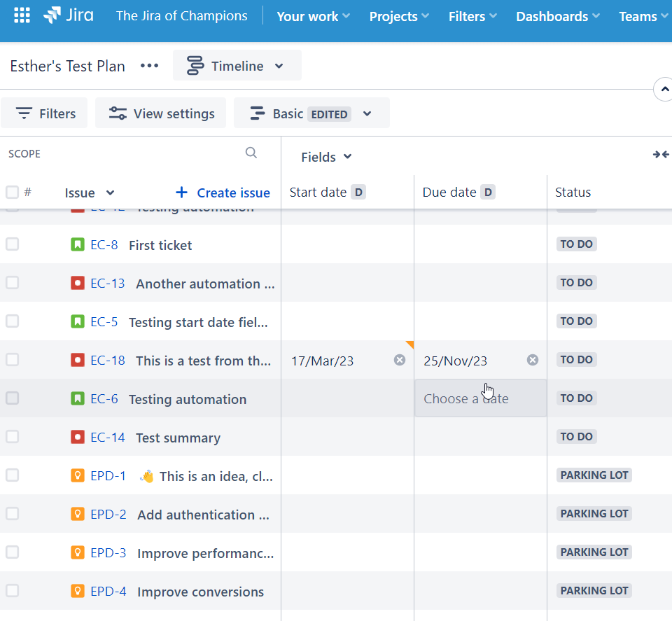Select the checkbox for EPD-2 row
672x621 pixels.
click(x=12, y=513)
